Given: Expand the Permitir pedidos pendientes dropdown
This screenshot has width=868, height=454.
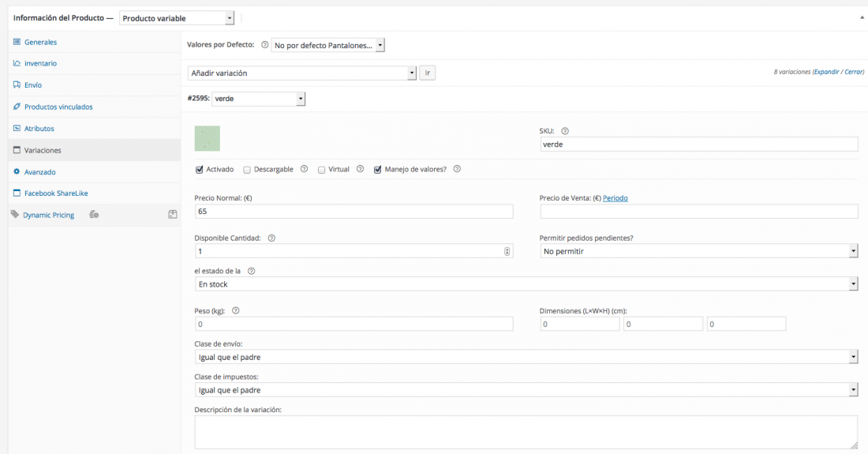Looking at the screenshot, I should (698, 251).
